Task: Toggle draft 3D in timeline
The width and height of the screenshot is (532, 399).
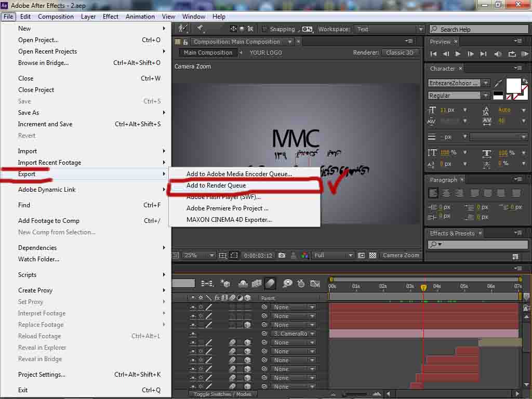Action: 225,283
